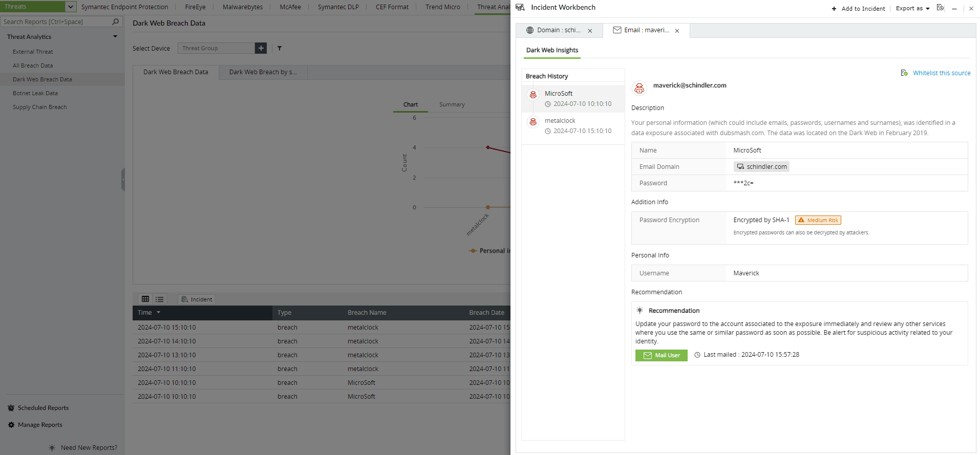Image resolution: width=980 pixels, height=455 pixels.
Task: Click the metalclock breach history bug icon
Action: pyautogui.click(x=533, y=122)
